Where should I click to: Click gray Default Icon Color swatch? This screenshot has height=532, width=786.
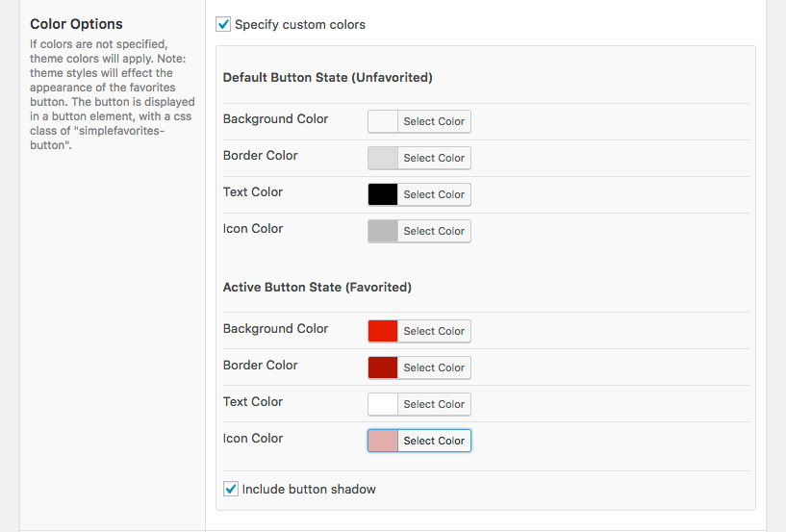383,231
